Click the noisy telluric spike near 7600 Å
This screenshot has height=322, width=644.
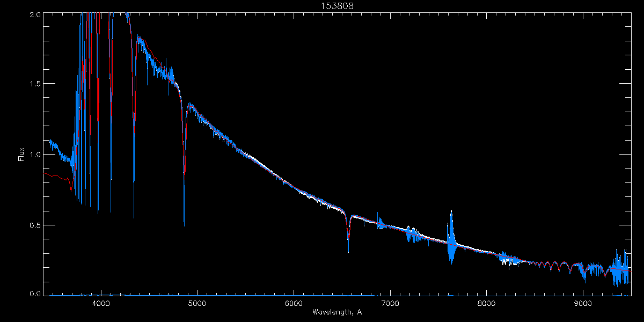coord(451,237)
